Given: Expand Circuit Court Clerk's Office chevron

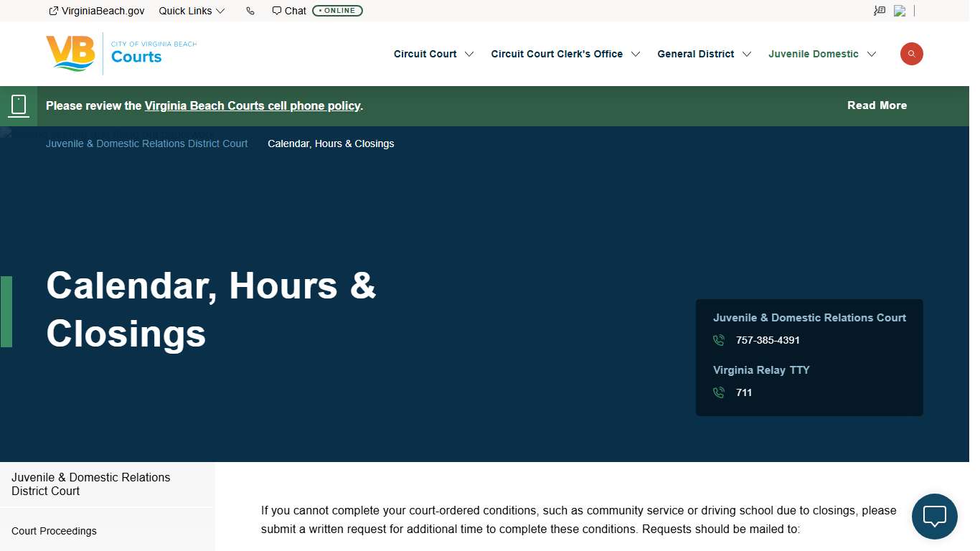Looking at the screenshot, I should pyautogui.click(x=636, y=55).
